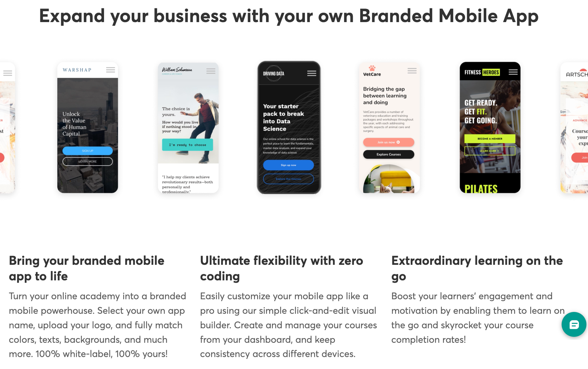This screenshot has width=588, height=369.
Task: Click the WARSHAP SIGN UP button
Action: tap(87, 150)
